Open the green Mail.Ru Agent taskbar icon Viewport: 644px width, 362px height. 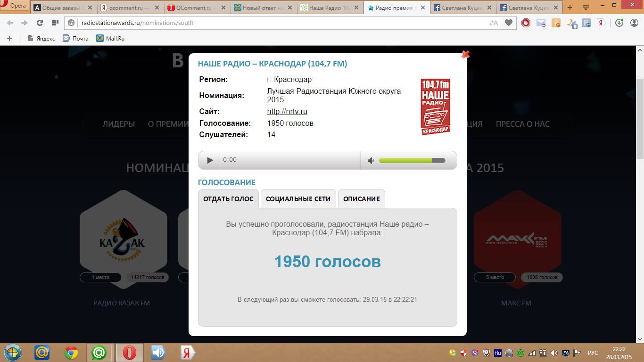pos(99,353)
